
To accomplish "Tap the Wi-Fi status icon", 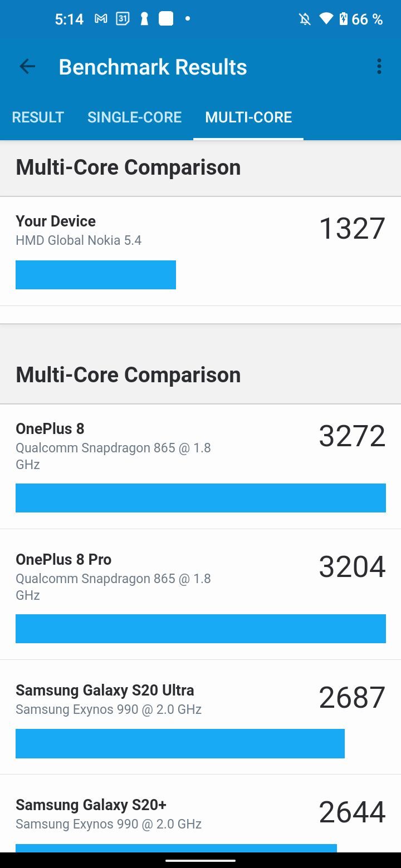I will pos(326,19).
